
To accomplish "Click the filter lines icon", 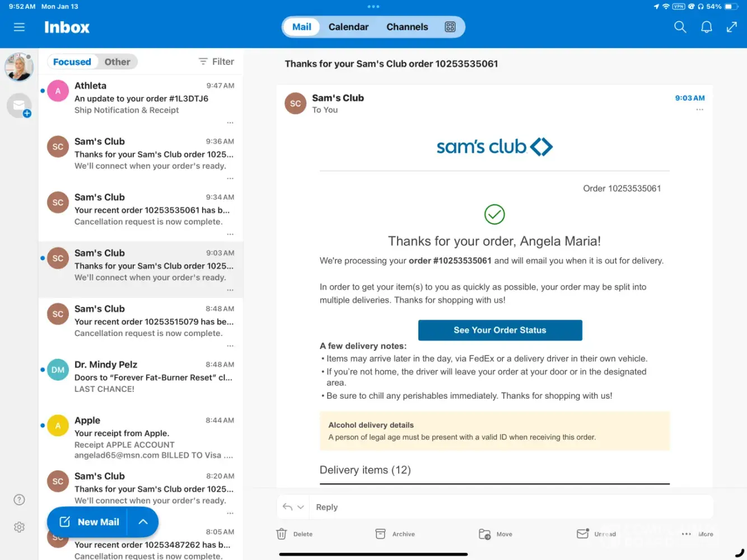I will point(203,62).
